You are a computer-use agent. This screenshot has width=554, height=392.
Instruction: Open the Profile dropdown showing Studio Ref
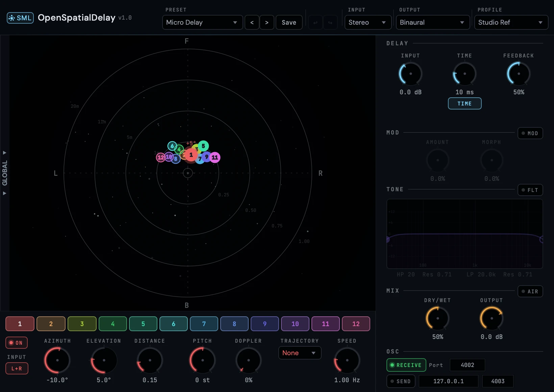[511, 22]
